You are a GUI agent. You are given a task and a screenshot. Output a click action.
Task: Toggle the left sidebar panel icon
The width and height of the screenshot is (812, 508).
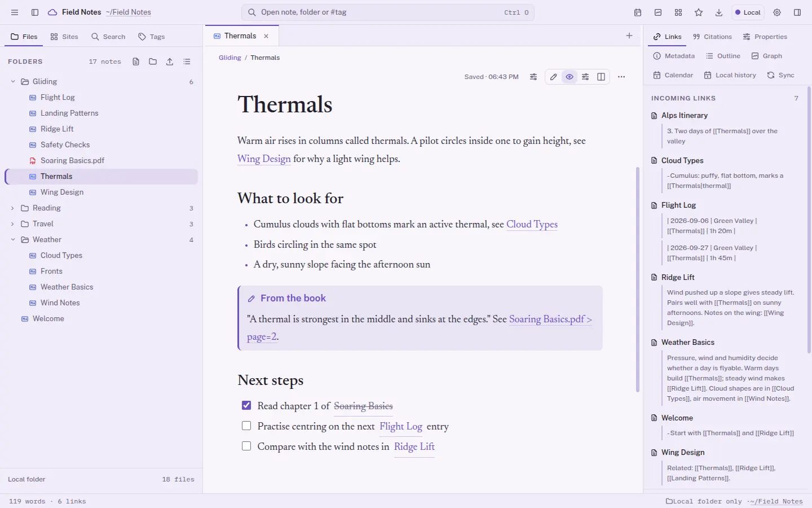point(35,12)
